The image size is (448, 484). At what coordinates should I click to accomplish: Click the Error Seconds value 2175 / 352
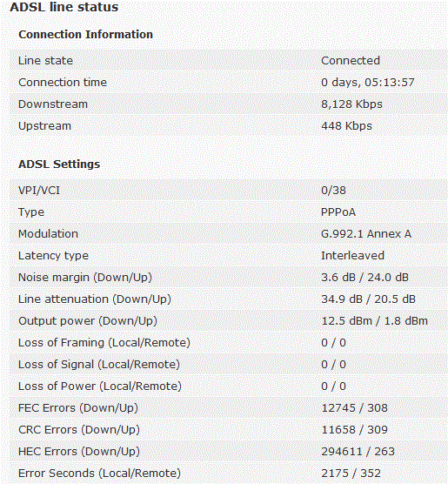point(351,474)
